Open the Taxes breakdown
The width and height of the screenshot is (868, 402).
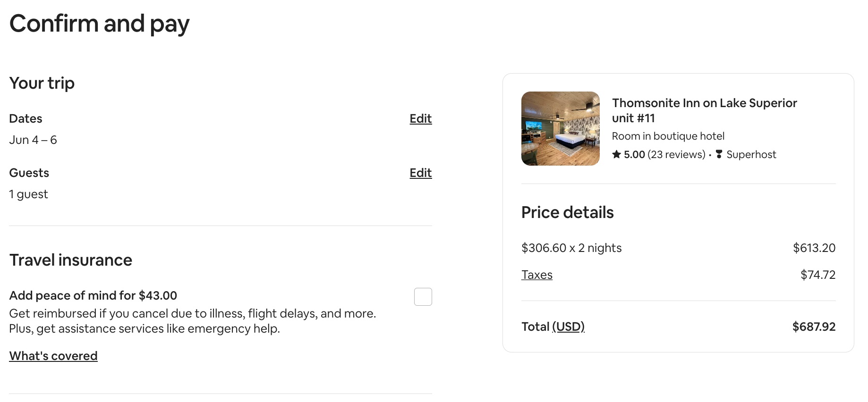click(x=536, y=275)
